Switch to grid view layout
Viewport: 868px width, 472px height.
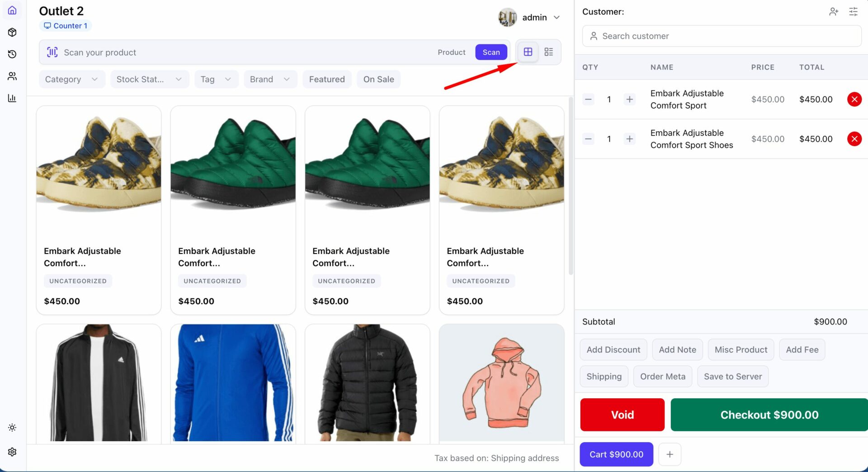[528, 52]
